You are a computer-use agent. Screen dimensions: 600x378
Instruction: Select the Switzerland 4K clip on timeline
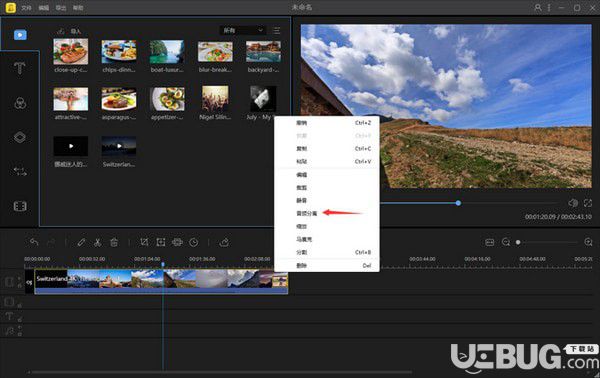(x=161, y=281)
